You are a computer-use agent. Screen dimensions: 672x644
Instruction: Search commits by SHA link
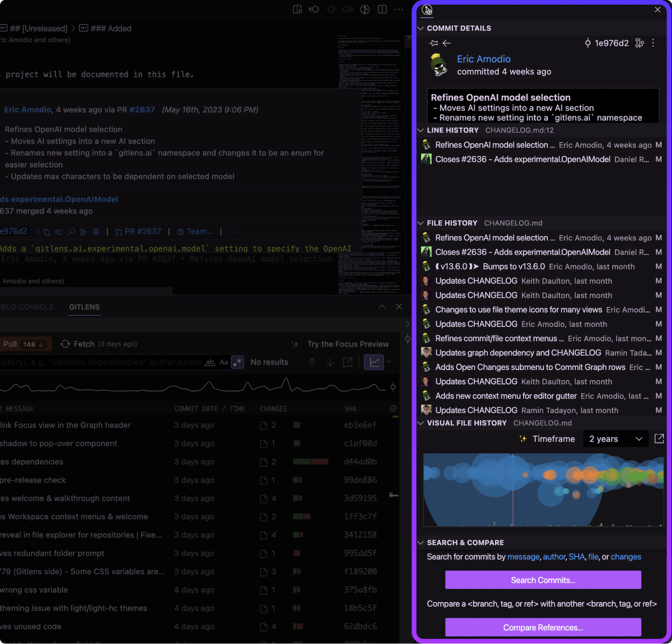click(577, 557)
